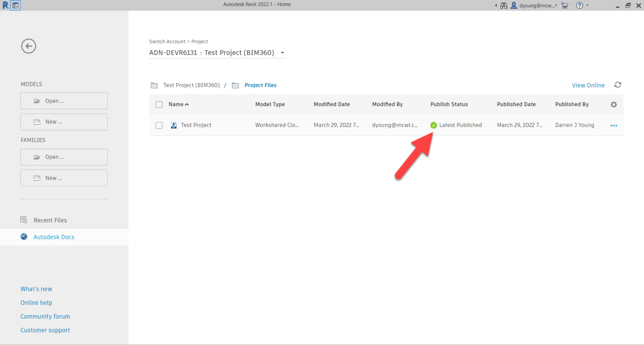Click the Recent Files icon in sidebar

tap(23, 220)
